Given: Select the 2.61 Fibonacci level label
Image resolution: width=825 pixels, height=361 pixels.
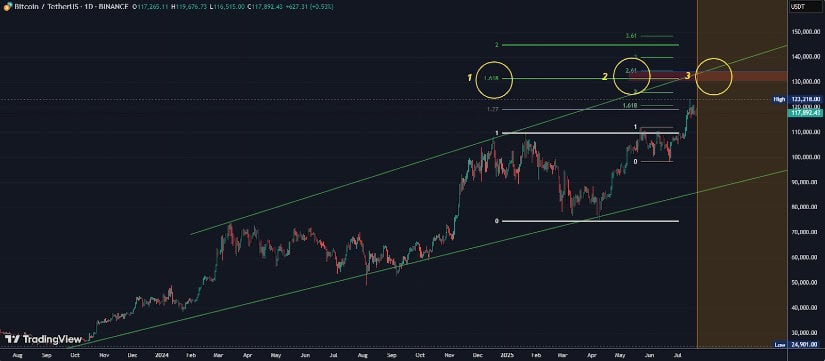Looking at the screenshot, I should 631,70.
